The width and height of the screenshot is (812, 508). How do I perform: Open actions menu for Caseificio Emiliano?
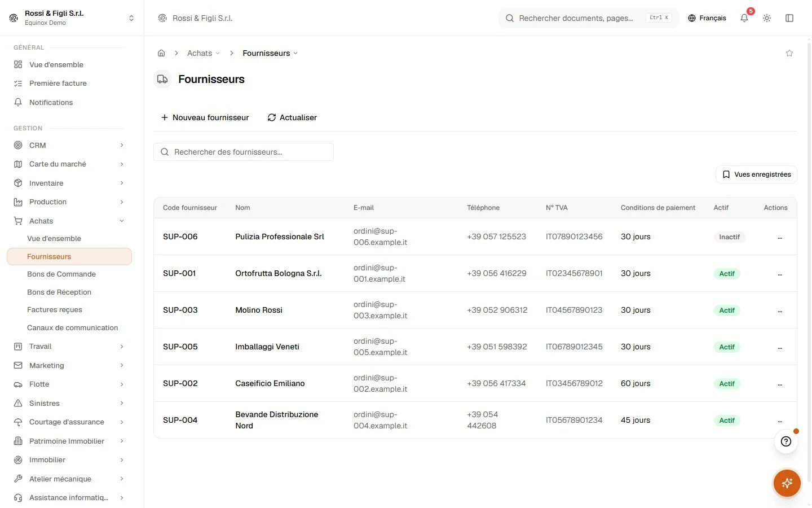[x=780, y=384]
